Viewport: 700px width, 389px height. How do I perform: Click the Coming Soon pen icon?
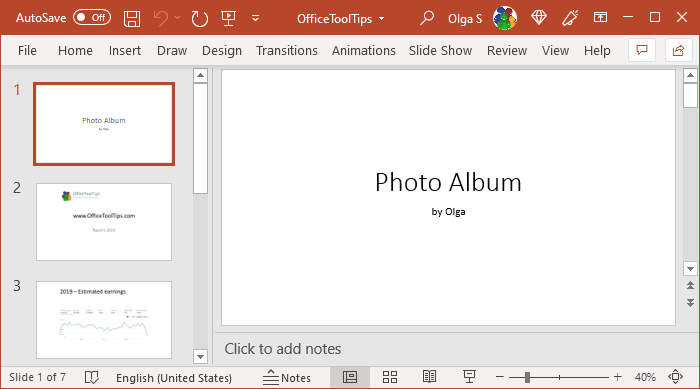[570, 18]
